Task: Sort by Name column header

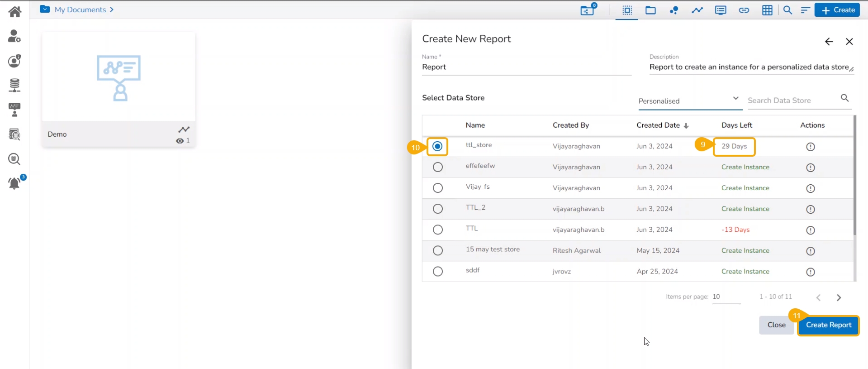Action: pos(475,125)
